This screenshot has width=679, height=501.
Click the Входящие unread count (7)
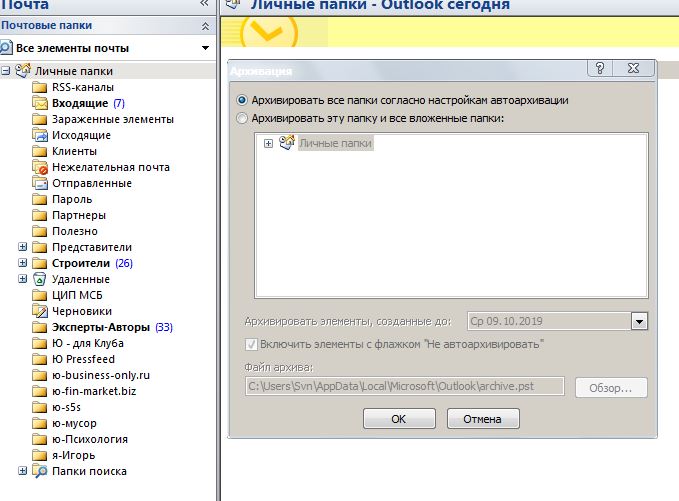(x=119, y=103)
